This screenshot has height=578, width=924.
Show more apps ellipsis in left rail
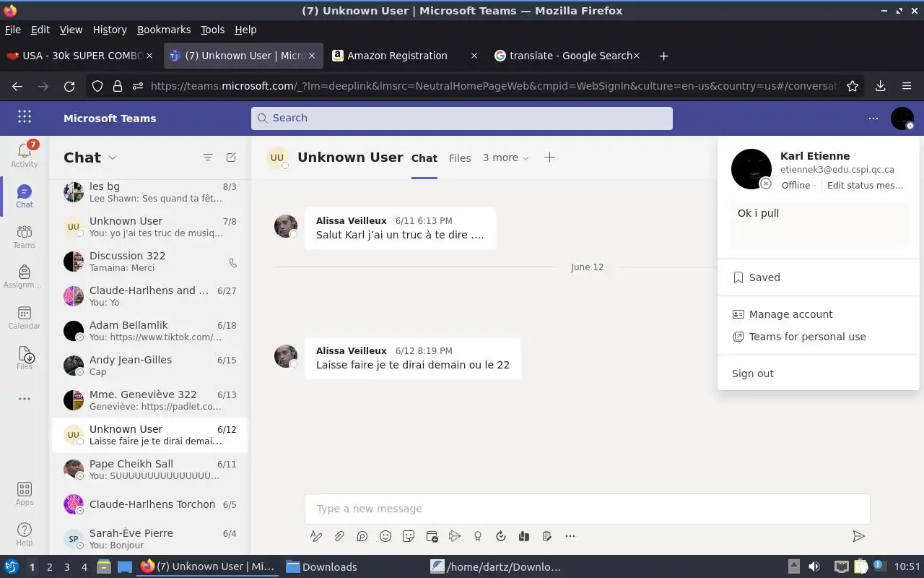point(25,399)
